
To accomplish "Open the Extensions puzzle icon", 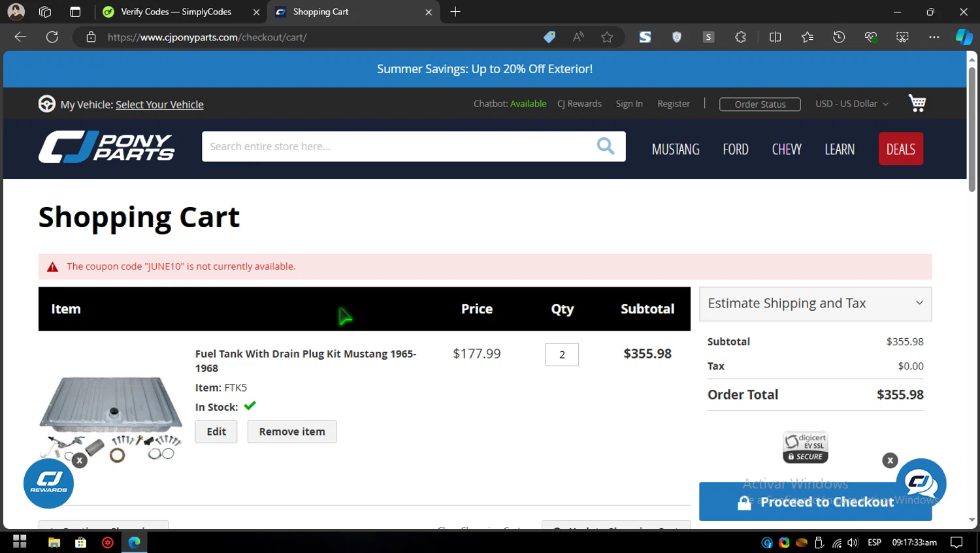I will pyautogui.click(x=740, y=37).
